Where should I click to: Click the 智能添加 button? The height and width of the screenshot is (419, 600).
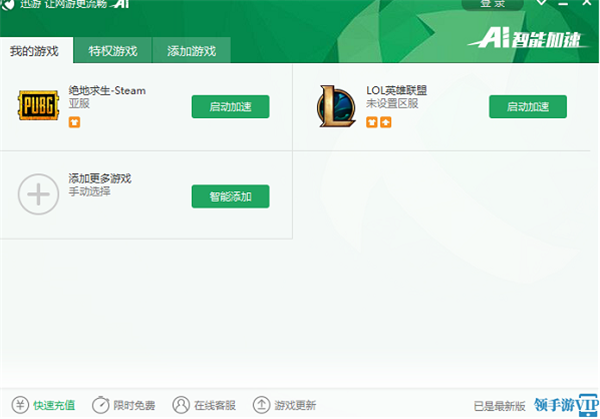point(230,196)
